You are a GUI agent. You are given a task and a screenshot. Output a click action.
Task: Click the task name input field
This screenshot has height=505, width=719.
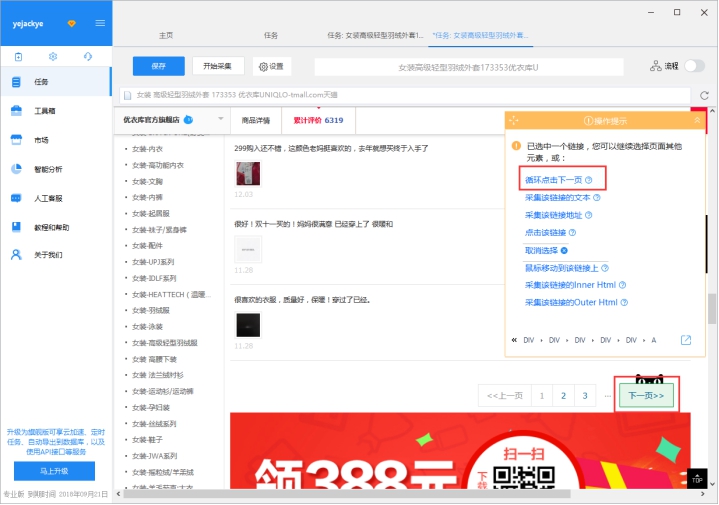point(468,67)
